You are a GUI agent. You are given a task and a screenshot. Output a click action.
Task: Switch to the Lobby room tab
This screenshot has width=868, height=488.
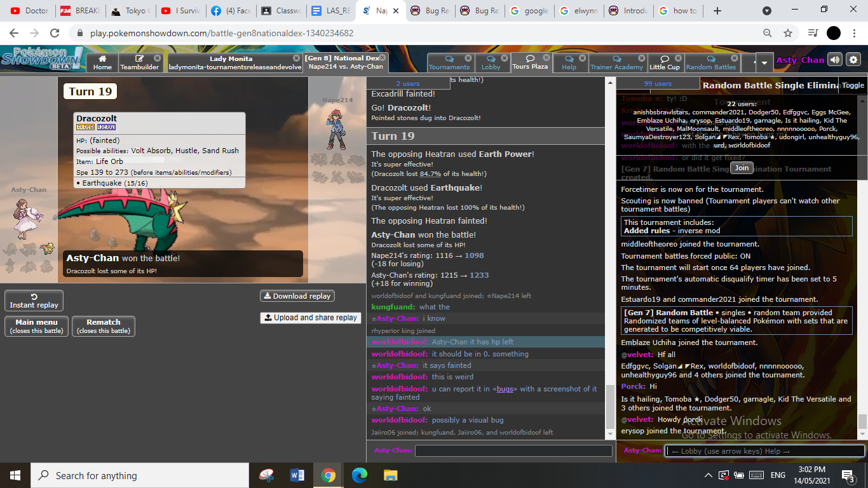click(491, 62)
